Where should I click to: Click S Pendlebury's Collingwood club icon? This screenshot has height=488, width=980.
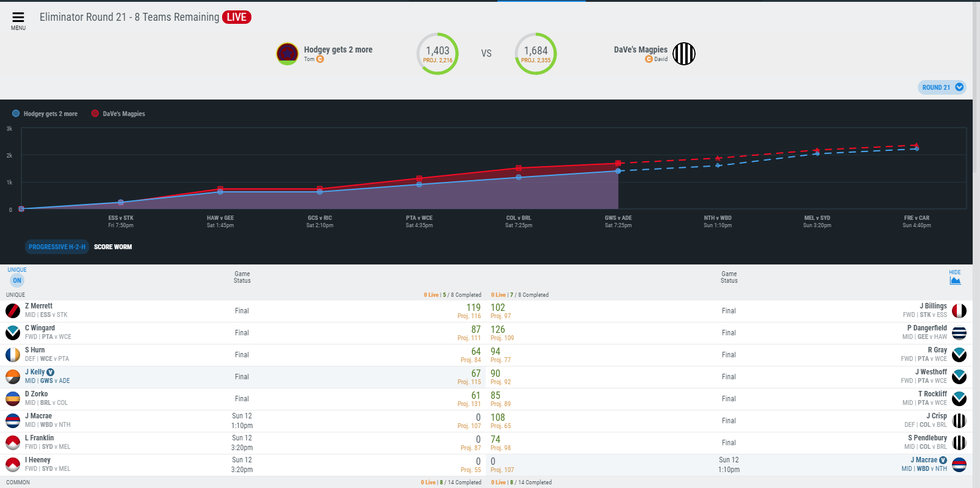click(x=959, y=443)
